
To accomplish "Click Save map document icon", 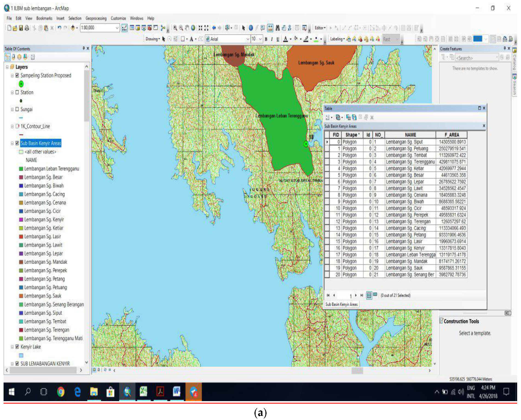I will (x=21, y=28).
